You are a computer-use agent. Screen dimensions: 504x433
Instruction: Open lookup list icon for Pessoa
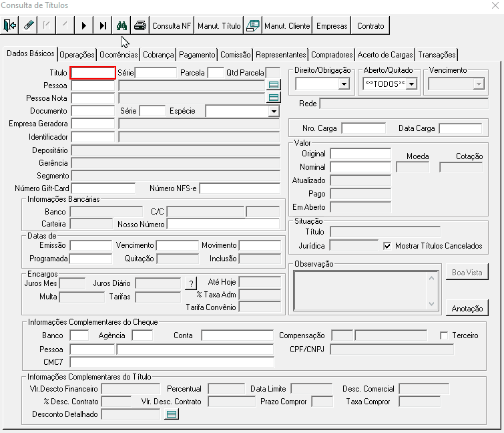274,85
